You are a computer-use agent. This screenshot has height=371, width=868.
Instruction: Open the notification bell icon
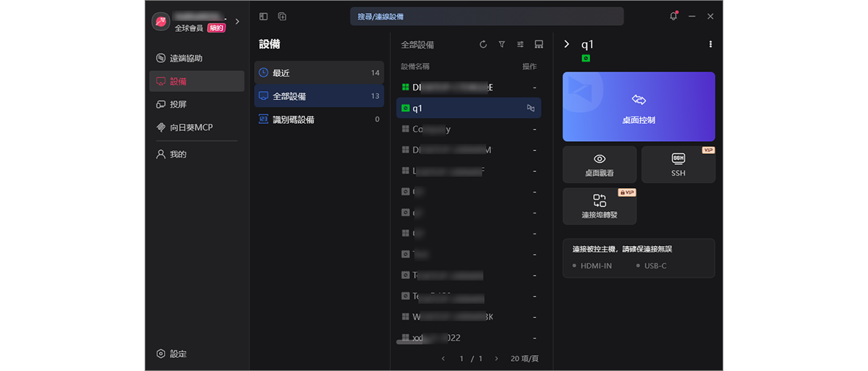pyautogui.click(x=673, y=16)
